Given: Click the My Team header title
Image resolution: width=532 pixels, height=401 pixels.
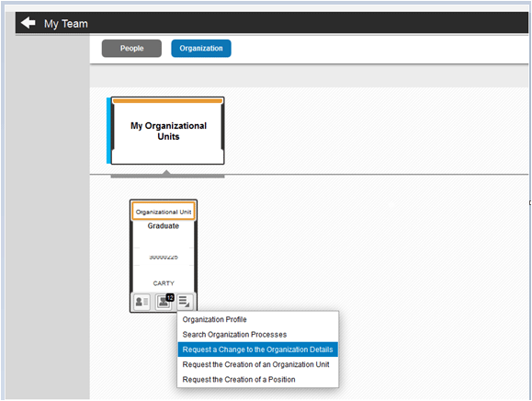Looking at the screenshot, I should [x=66, y=23].
